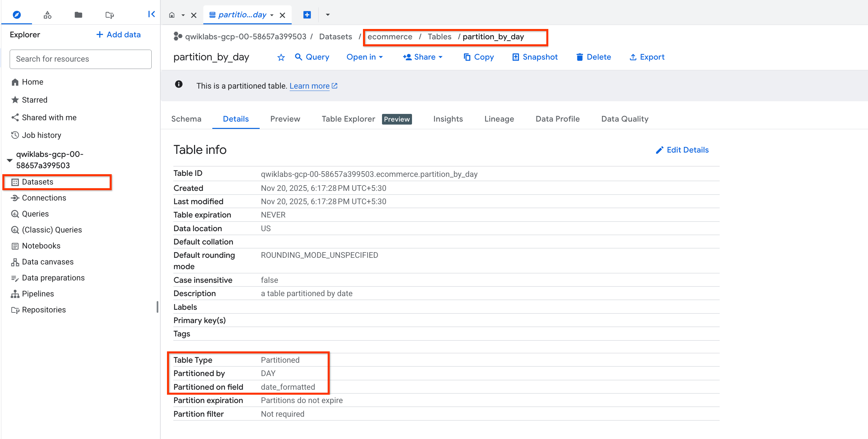Viewport: 868px width, 439px height.
Task: Open a new editor tab with the plus icon
Action: tap(306, 14)
